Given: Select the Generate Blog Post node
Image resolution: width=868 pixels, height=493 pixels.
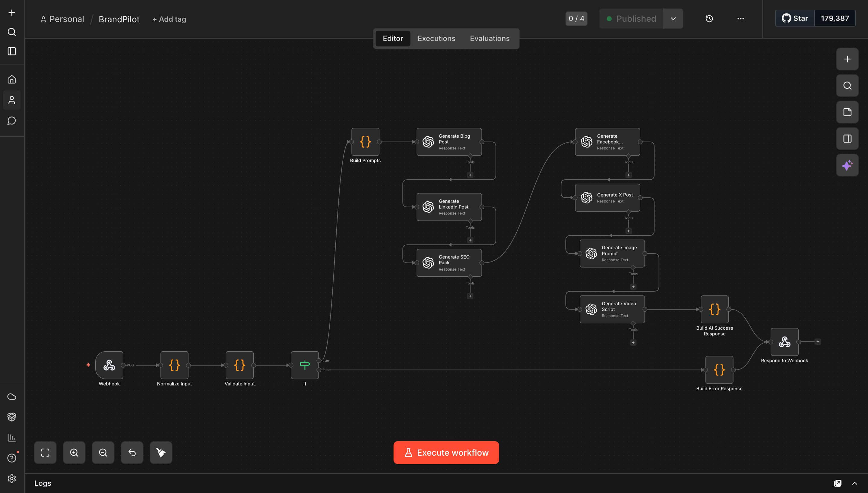Looking at the screenshot, I should pos(449,142).
